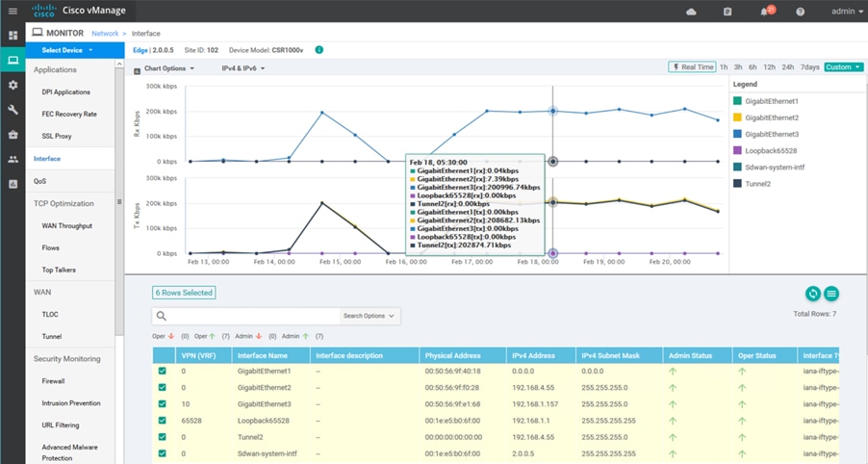Uncheck the GigabitEthernet3 row checkbox
This screenshot has width=868, height=464.
[163, 404]
